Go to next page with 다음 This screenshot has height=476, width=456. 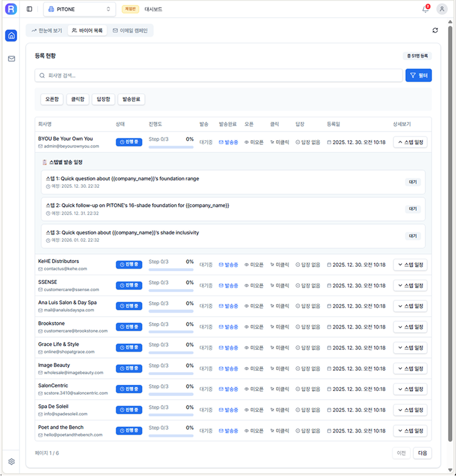click(422, 453)
